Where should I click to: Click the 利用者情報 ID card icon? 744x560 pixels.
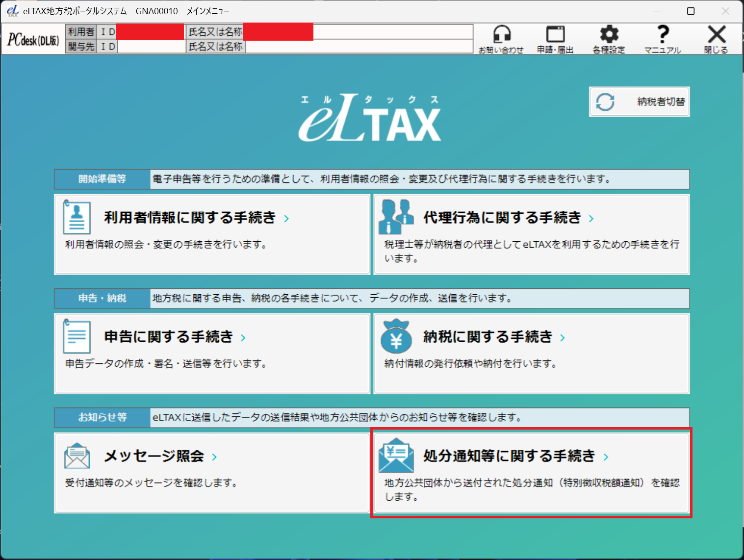(77, 217)
